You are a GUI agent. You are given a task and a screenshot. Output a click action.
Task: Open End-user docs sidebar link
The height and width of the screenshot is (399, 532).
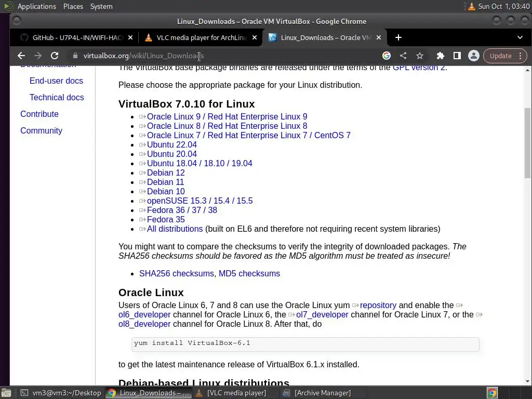[x=56, y=81]
